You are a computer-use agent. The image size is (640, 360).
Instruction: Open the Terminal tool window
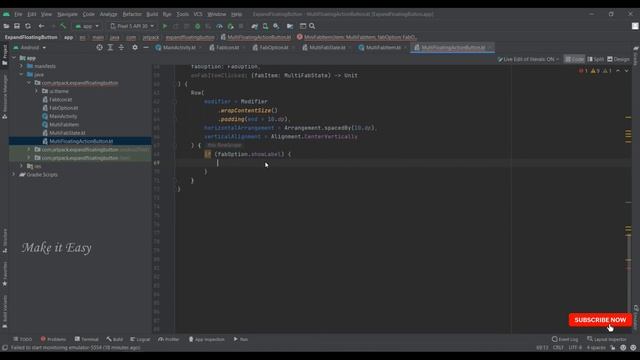coord(87,339)
